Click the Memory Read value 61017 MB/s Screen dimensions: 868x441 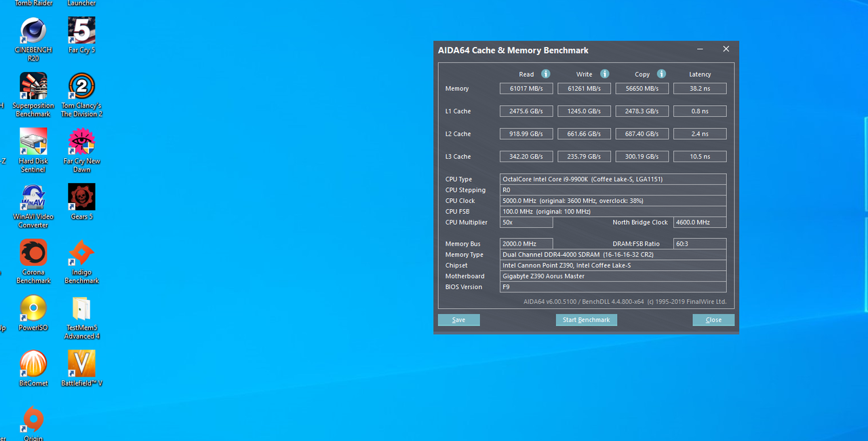[526, 88]
